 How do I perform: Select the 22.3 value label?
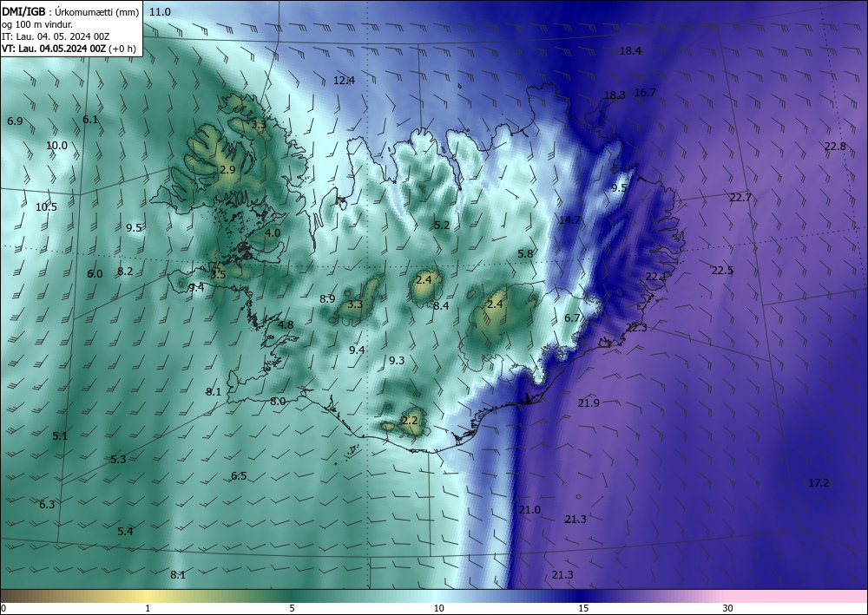(636, 327)
